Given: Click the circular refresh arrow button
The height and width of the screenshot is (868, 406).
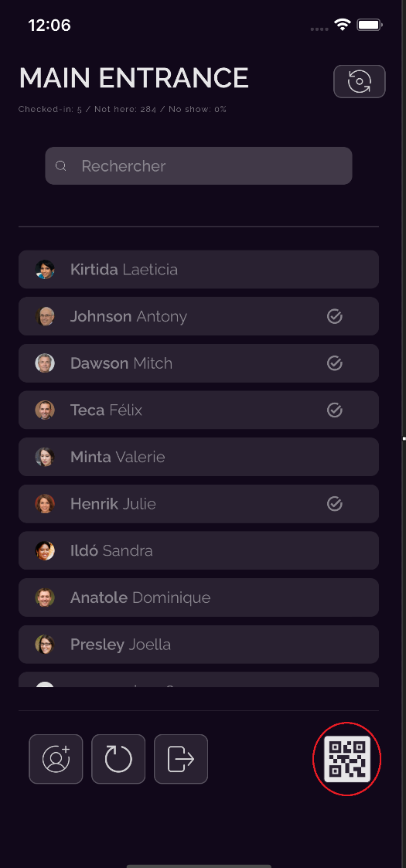Looking at the screenshot, I should click(x=118, y=759).
